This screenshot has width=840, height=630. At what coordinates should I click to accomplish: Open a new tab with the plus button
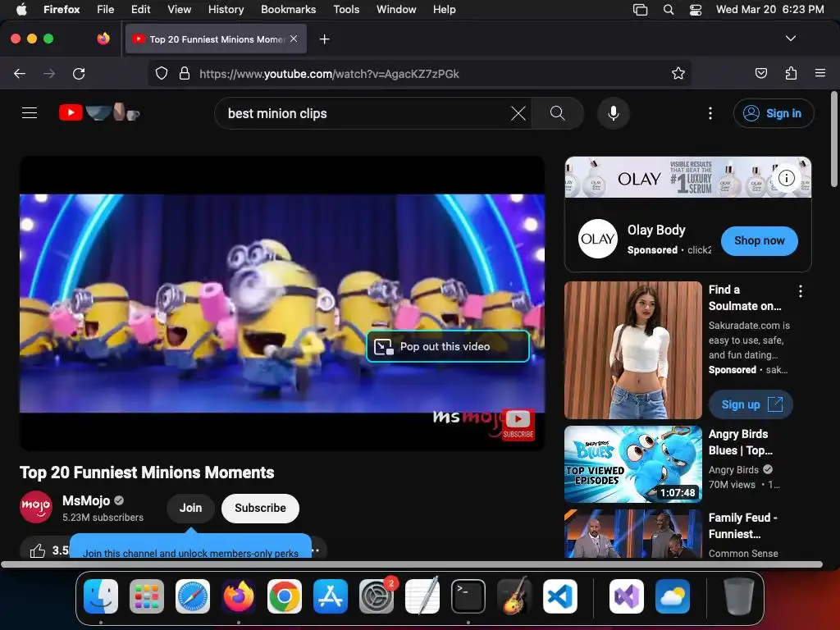(x=324, y=39)
